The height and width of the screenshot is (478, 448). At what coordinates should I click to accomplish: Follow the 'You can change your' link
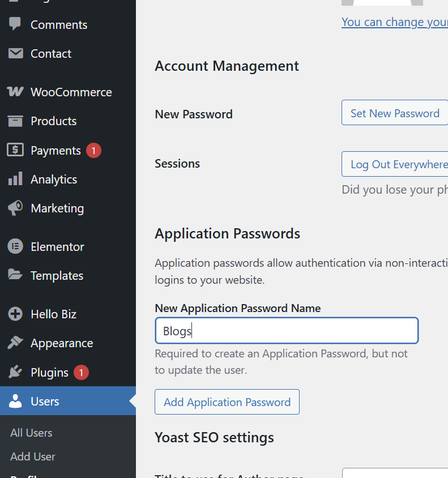pos(394,22)
